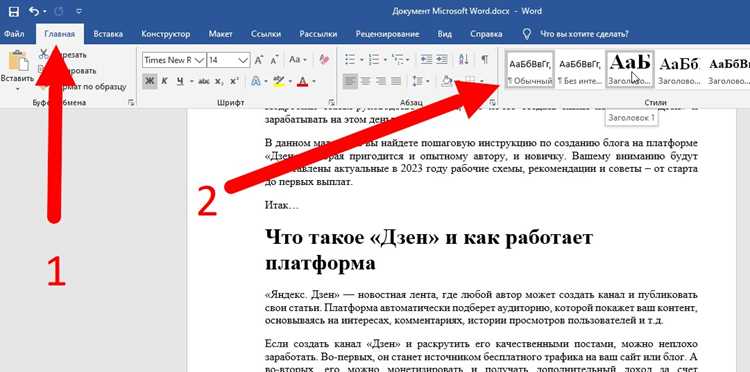Open the Конструктор tab
The height and width of the screenshot is (372, 750).
[x=165, y=34]
